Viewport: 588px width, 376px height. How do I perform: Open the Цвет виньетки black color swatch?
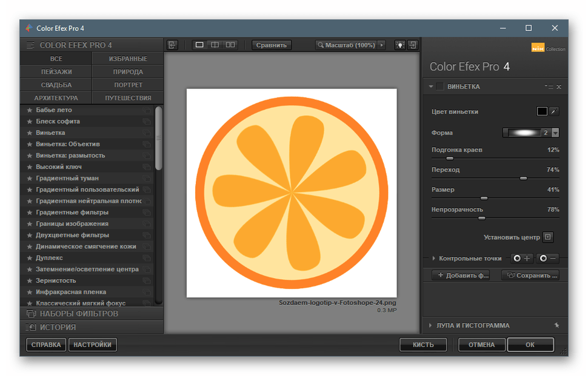[x=542, y=111]
